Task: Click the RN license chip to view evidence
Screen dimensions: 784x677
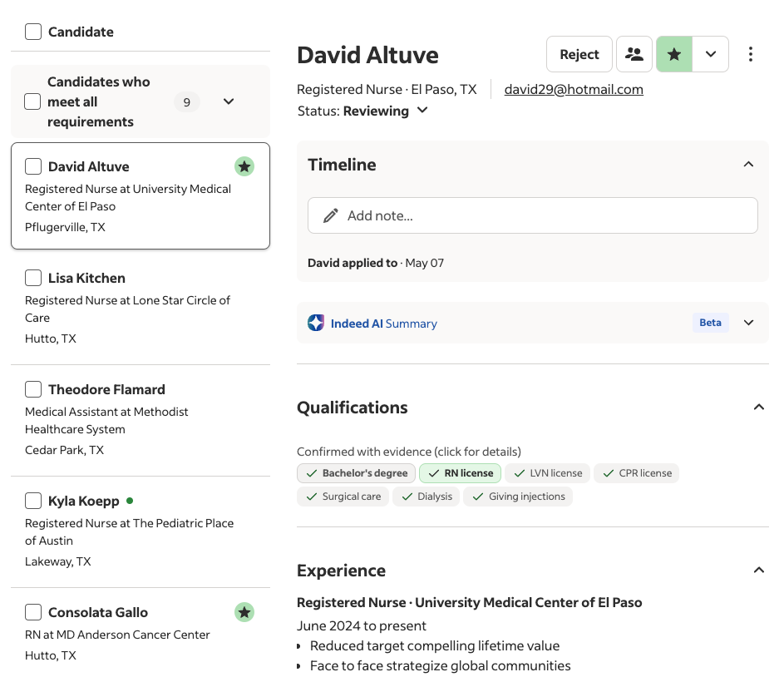Action: (460, 472)
